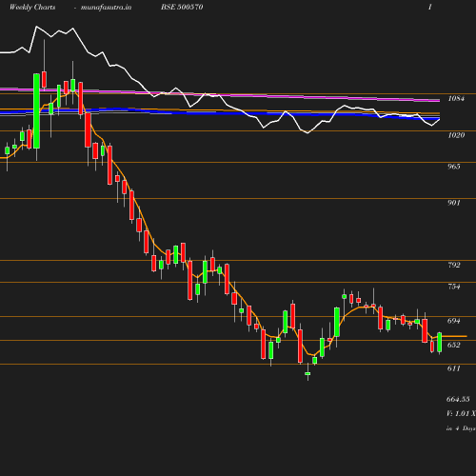Click the 'munafasutra.in' site label
This screenshot has height=476, width=476.
point(106,8)
